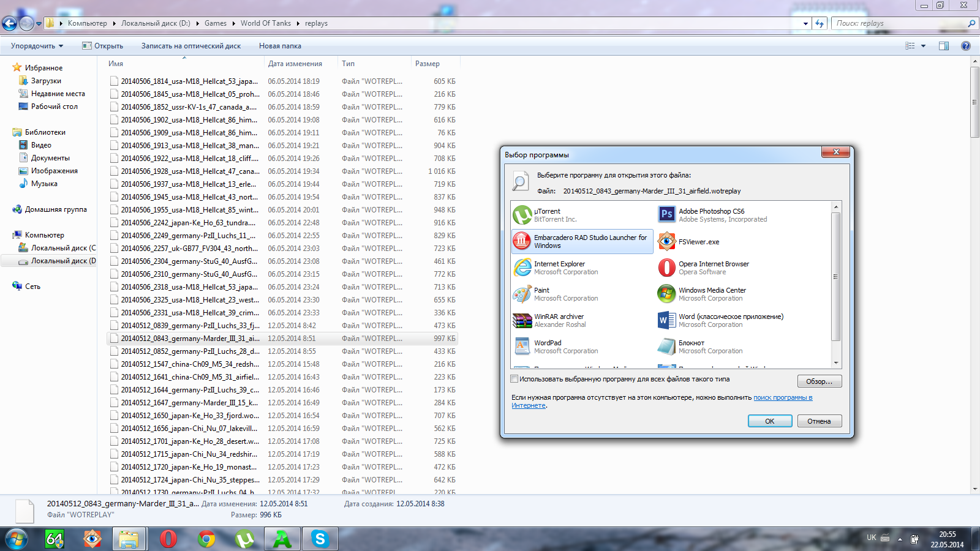Click the Открыть toolbar button
This screenshot has width=980, height=551.
coord(102,46)
